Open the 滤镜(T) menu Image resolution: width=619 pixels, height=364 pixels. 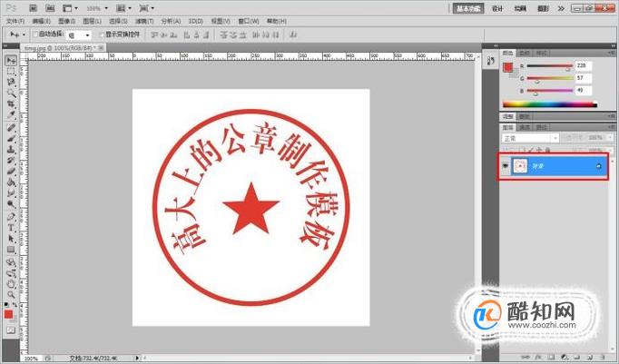tap(144, 21)
